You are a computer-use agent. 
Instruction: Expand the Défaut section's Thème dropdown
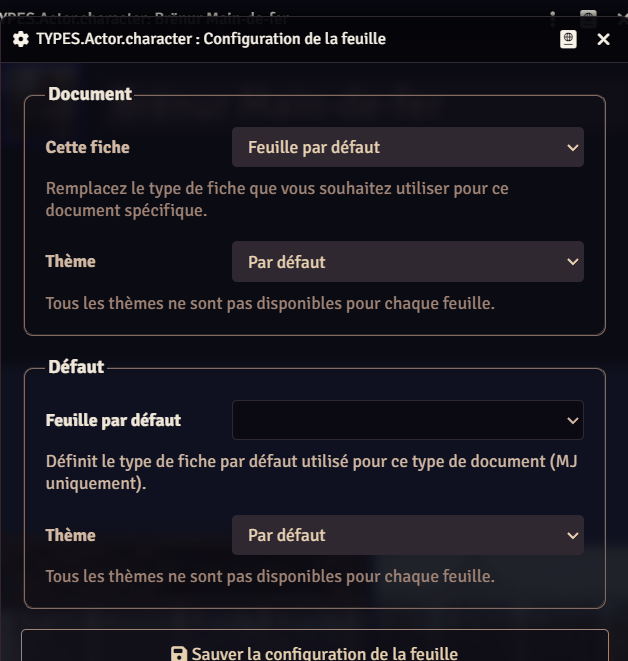pos(408,535)
